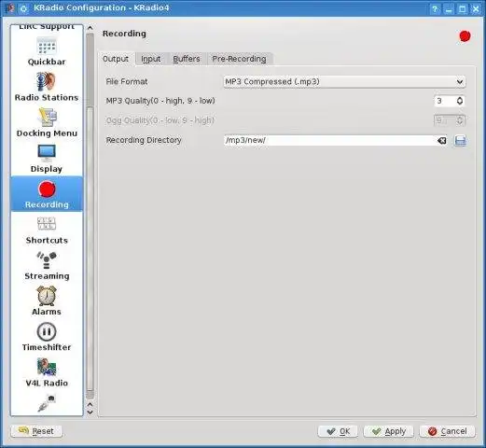Viewport: 486px width, 448px height.
Task: Switch to the Input tab
Action: [x=151, y=59]
